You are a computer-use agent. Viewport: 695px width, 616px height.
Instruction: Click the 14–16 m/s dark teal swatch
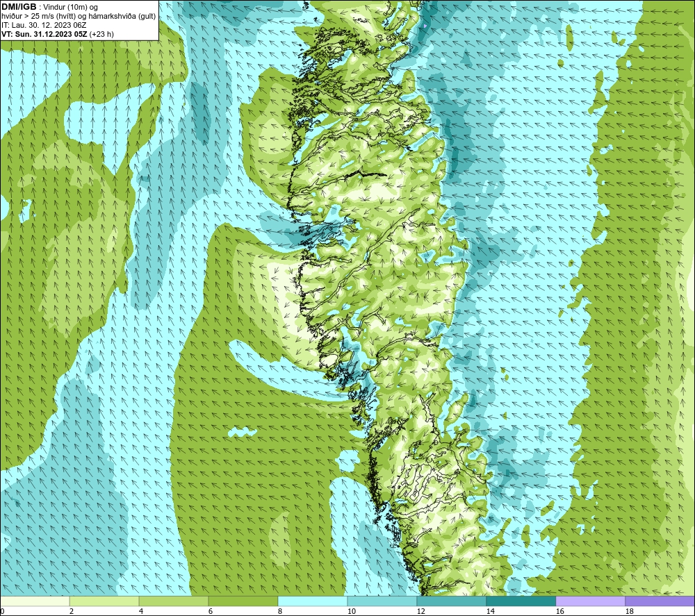click(x=521, y=601)
